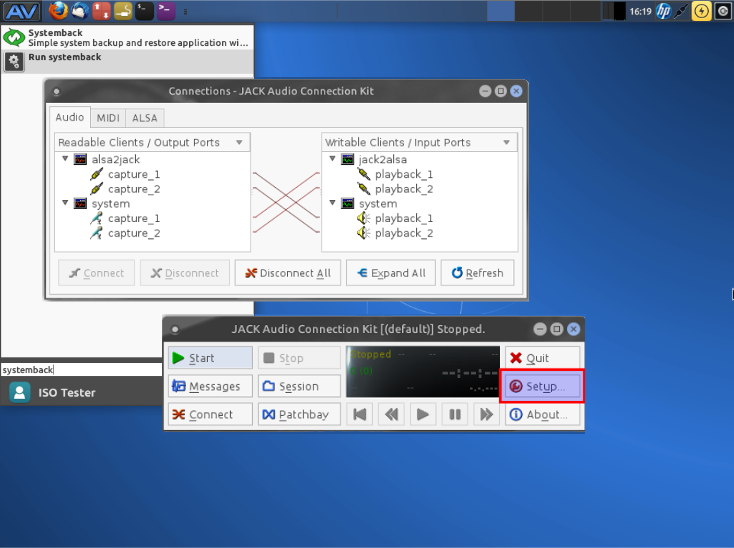Click the transport Fast Forward button
734x548 pixels.
click(x=486, y=414)
